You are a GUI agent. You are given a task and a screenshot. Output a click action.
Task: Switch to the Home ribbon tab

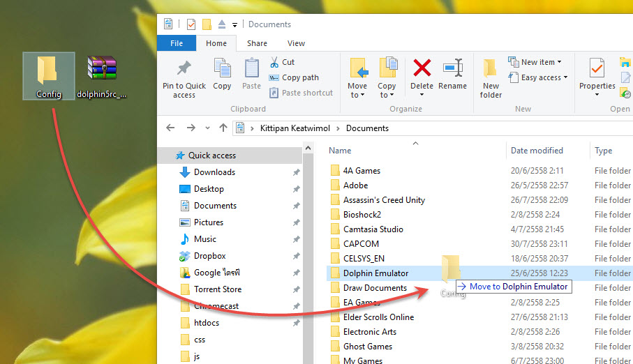pyautogui.click(x=216, y=43)
